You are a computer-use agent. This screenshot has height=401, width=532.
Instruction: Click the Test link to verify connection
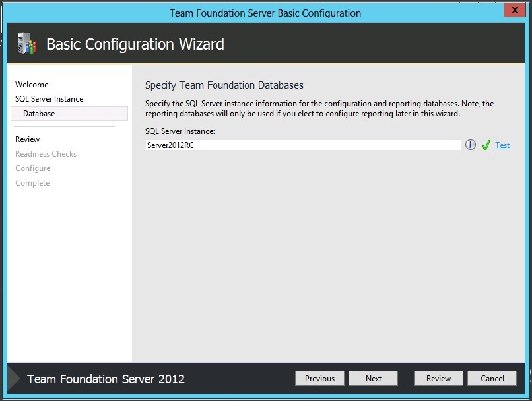point(502,145)
